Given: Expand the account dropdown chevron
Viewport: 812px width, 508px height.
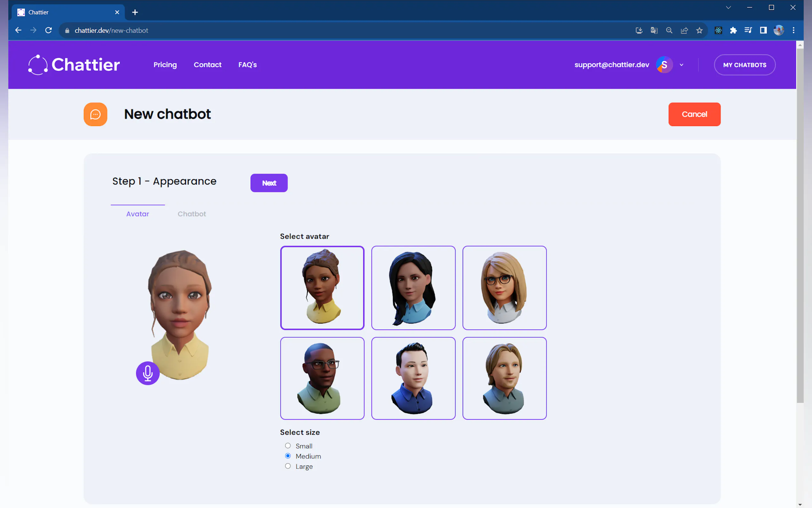Looking at the screenshot, I should [682, 65].
